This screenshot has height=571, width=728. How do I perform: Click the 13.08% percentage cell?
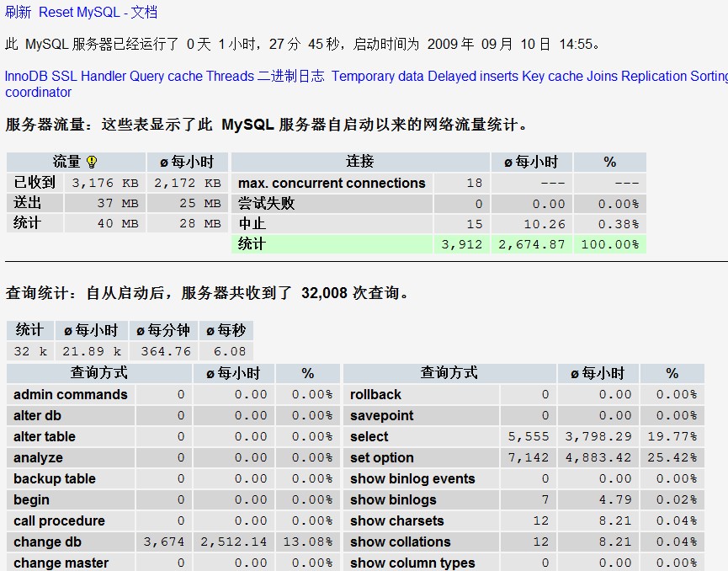click(308, 542)
